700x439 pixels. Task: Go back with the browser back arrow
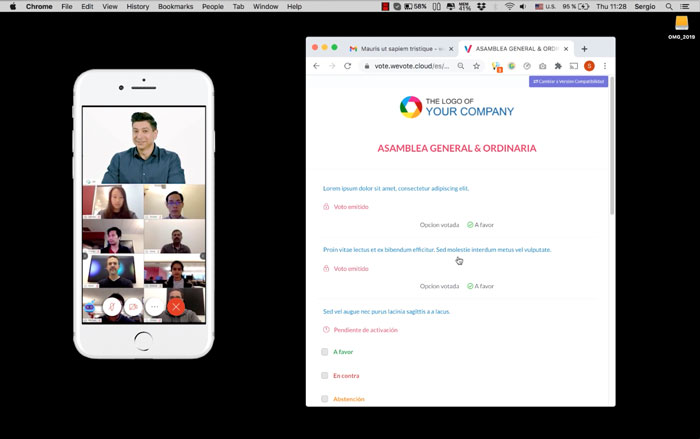point(317,66)
